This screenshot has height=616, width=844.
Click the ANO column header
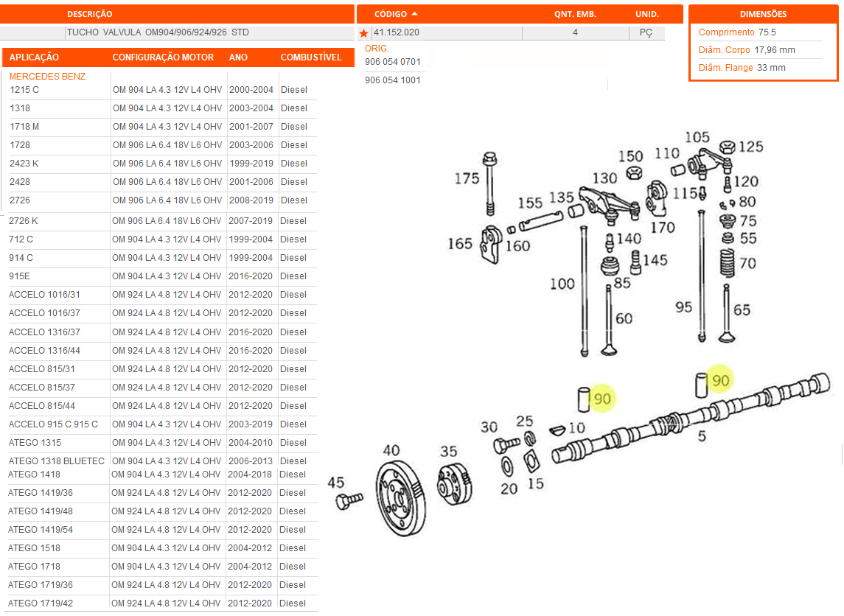tap(238, 57)
